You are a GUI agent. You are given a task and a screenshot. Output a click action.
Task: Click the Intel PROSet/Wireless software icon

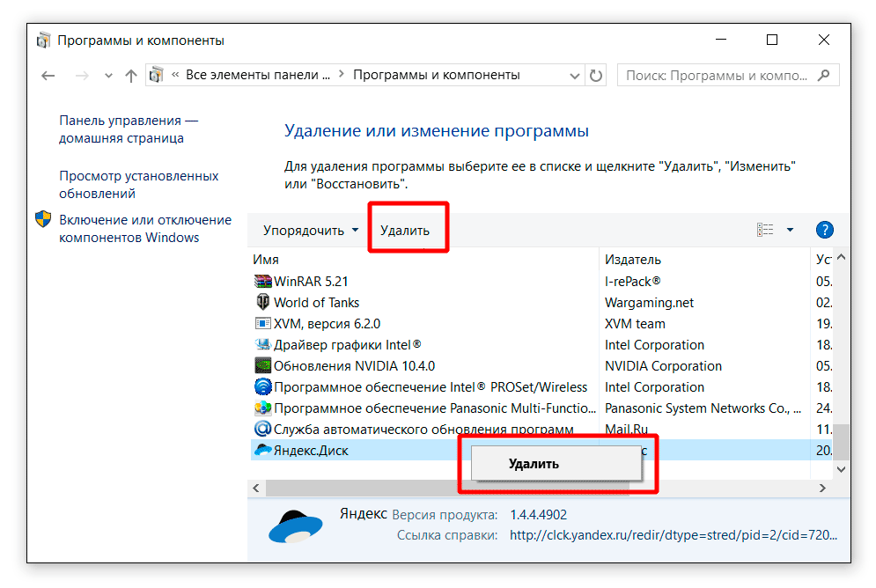(x=262, y=387)
